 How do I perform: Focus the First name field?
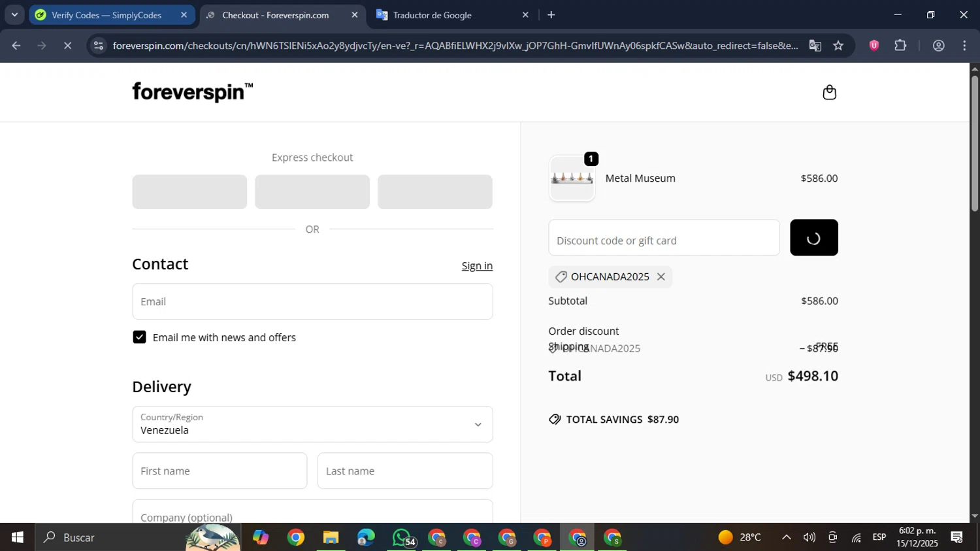(220, 471)
